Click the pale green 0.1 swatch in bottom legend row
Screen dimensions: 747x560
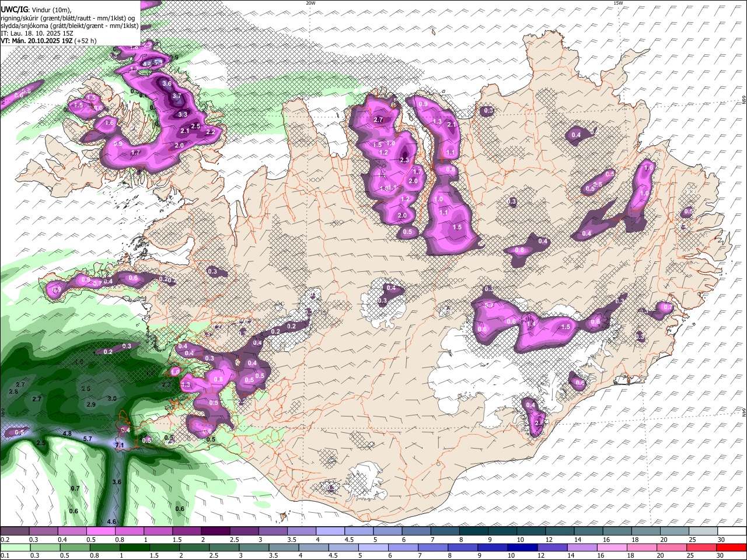pyautogui.click(x=16, y=547)
